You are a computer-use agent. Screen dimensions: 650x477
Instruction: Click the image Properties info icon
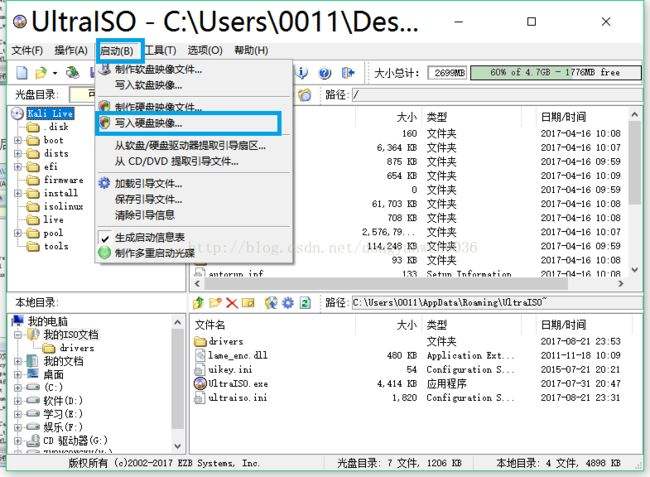[302, 73]
